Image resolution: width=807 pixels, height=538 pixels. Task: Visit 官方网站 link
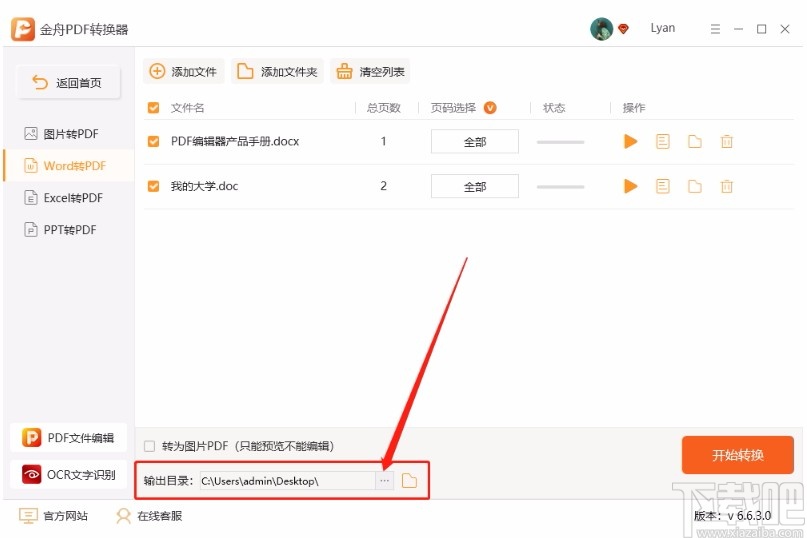point(54,516)
